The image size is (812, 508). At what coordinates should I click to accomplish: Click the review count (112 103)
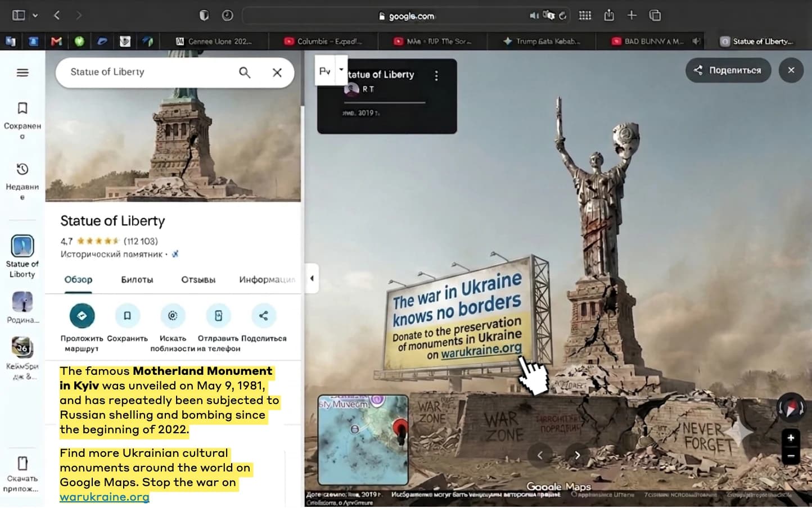pyautogui.click(x=141, y=241)
